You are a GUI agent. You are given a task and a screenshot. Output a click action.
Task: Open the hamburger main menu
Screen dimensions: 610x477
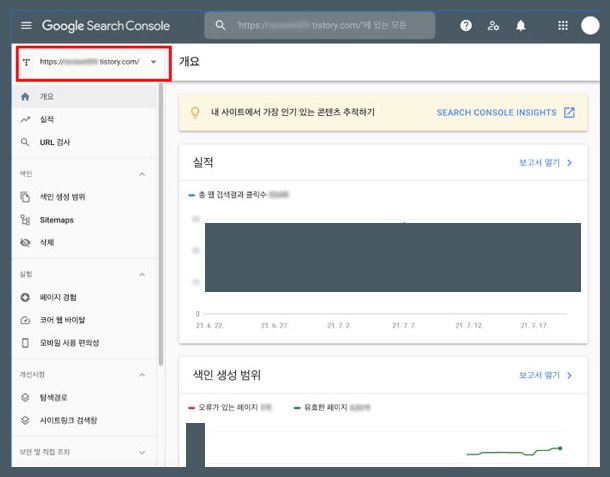click(26, 26)
